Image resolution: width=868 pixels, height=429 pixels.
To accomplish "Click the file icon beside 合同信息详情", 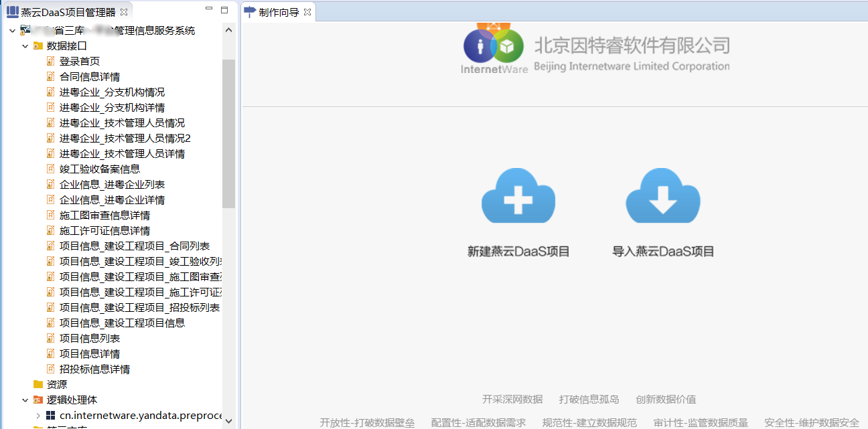I will click(x=50, y=76).
